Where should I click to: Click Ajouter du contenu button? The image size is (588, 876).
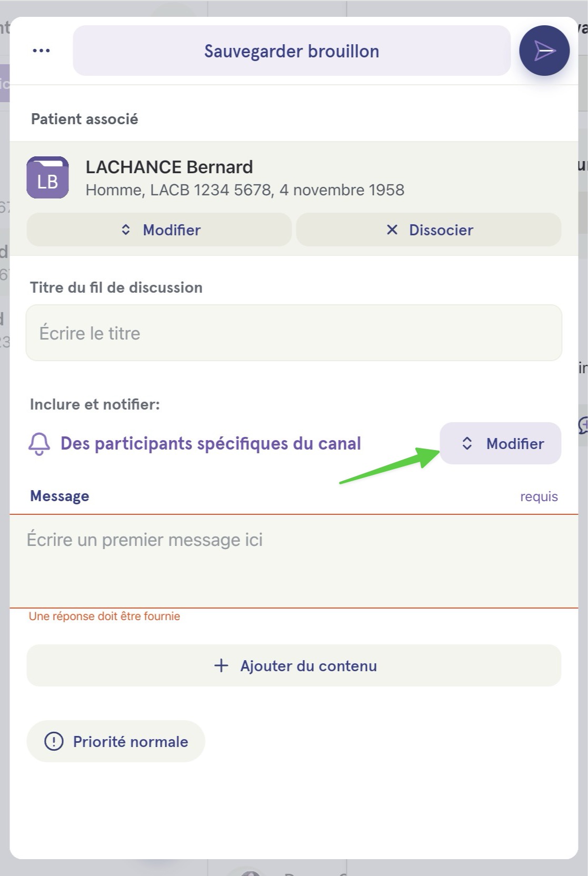[x=294, y=665]
